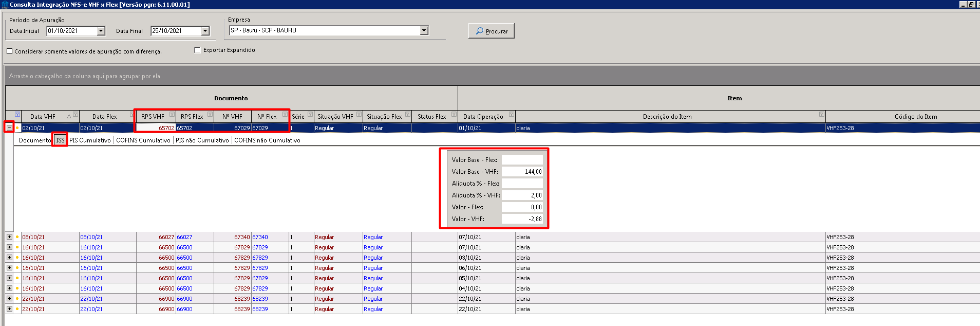
Task: Click the Valor - VHF field -2,88
Action: click(x=522, y=219)
